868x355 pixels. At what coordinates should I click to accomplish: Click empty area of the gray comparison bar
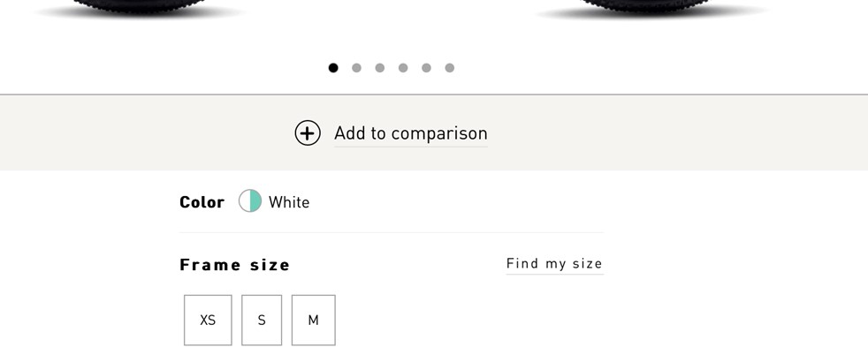tap(689, 133)
